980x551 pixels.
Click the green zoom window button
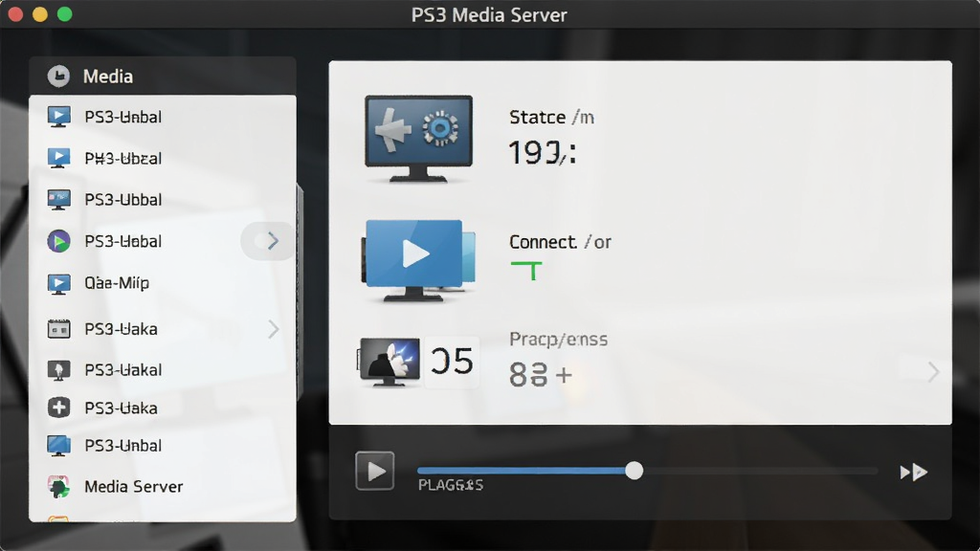(65, 14)
